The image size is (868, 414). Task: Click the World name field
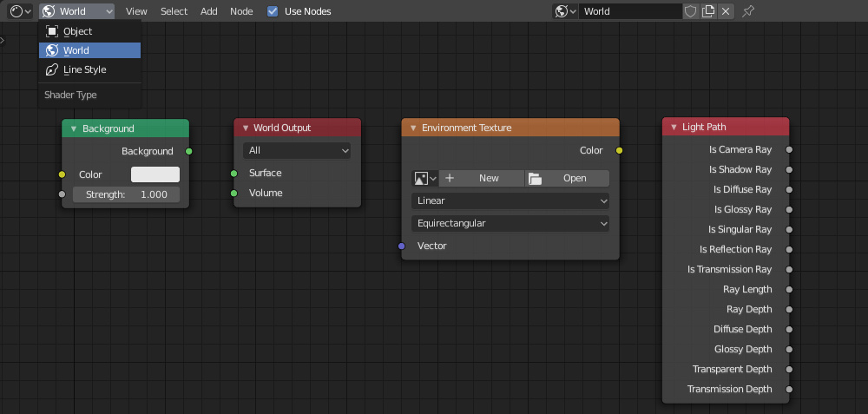click(x=630, y=11)
